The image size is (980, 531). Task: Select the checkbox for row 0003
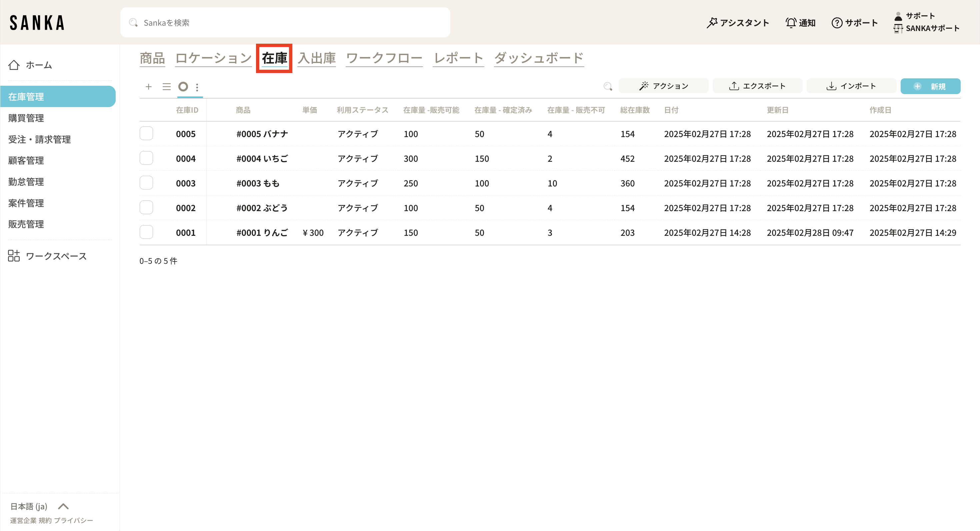point(146,183)
